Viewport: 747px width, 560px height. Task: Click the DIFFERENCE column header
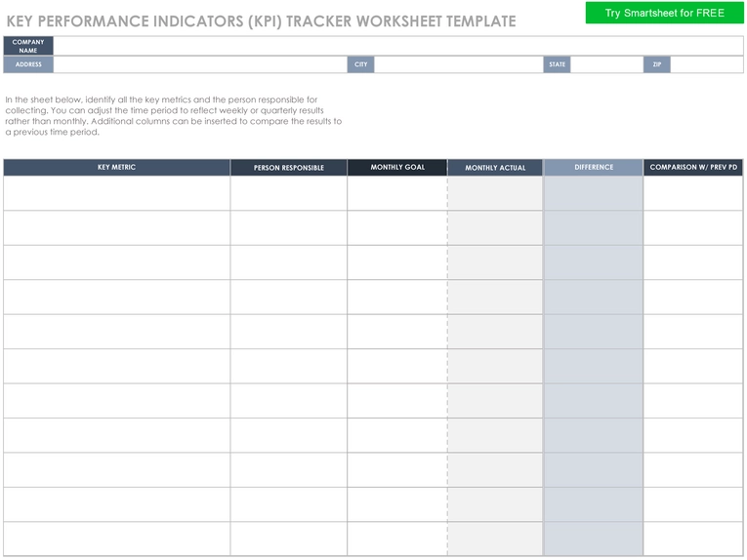(594, 168)
